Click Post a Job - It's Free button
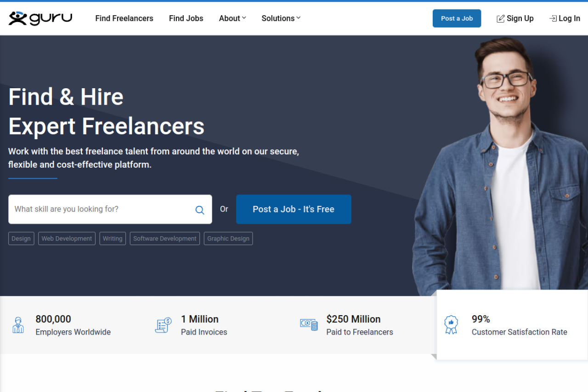 pos(294,209)
